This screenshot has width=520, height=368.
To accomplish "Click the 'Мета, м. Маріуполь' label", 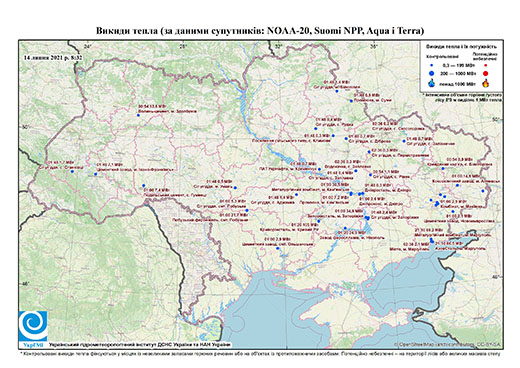I will pyautogui.click(x=410, y=249).
